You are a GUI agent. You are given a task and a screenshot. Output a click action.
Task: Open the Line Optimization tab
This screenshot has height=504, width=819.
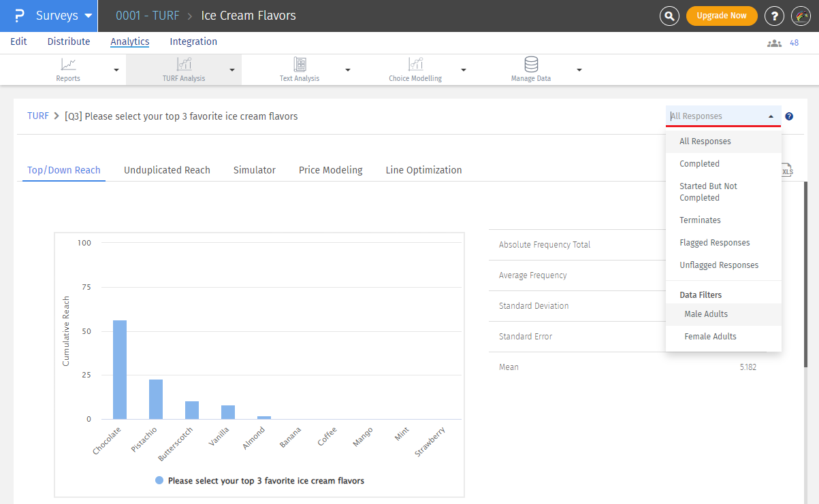(x=423, y=170)
